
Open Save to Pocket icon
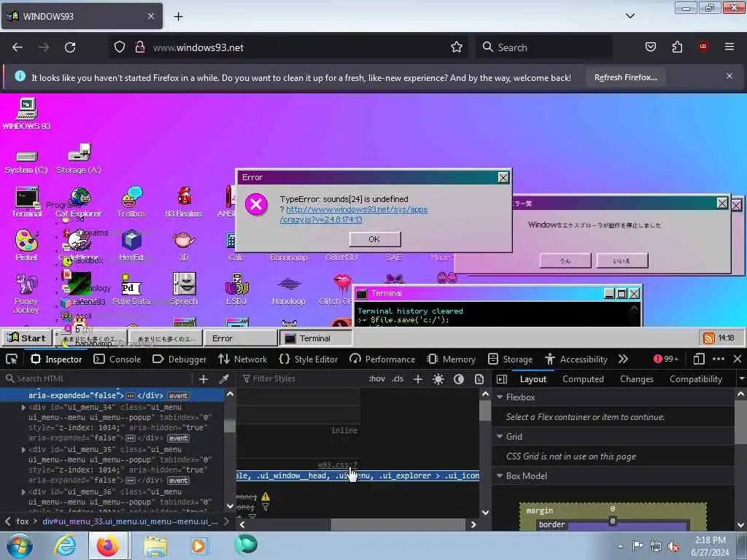click(650, 47)
